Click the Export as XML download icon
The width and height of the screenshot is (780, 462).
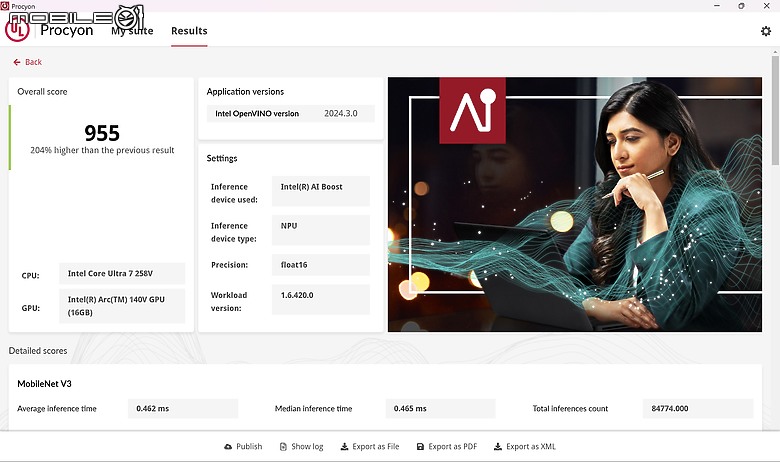[497, 447]
